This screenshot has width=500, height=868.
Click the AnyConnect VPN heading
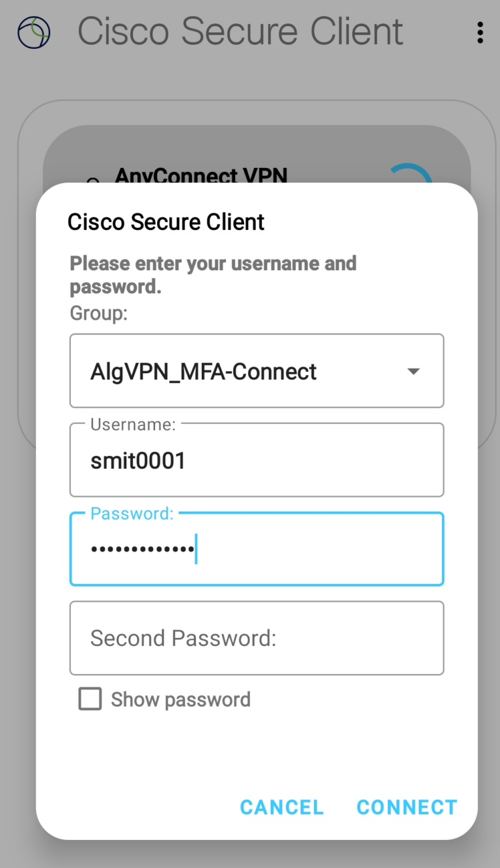(202, 176)
